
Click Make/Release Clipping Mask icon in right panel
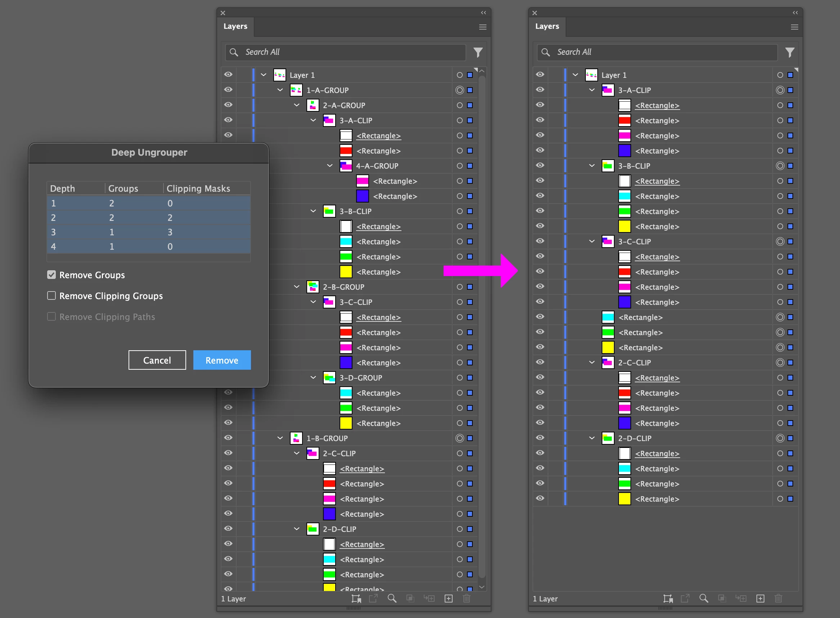(x=722, y=599)
